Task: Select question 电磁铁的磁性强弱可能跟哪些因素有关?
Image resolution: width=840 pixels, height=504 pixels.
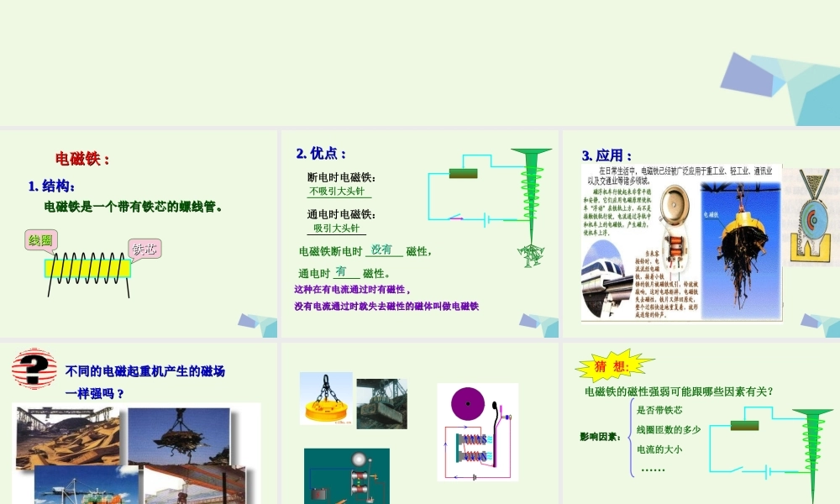Action: coord(679,391)
